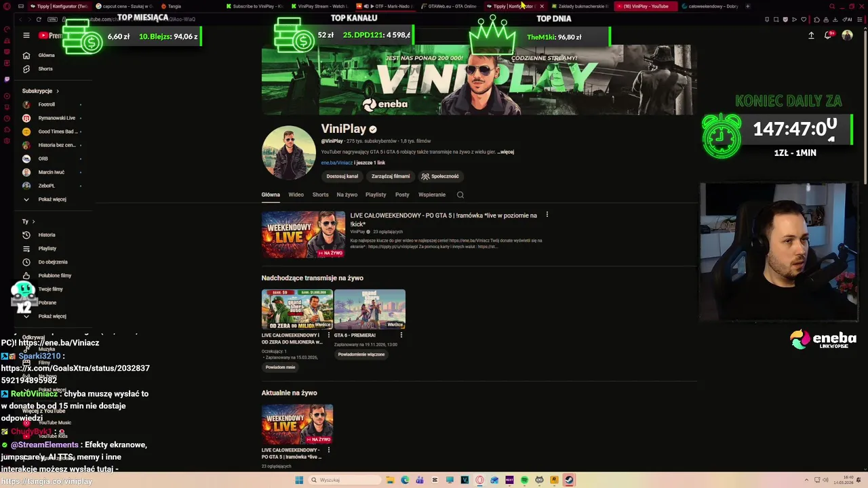Open the GTA 6 PREMIERA thumbnail
This screenshot has width=868, height=488.
click(370, 310)
